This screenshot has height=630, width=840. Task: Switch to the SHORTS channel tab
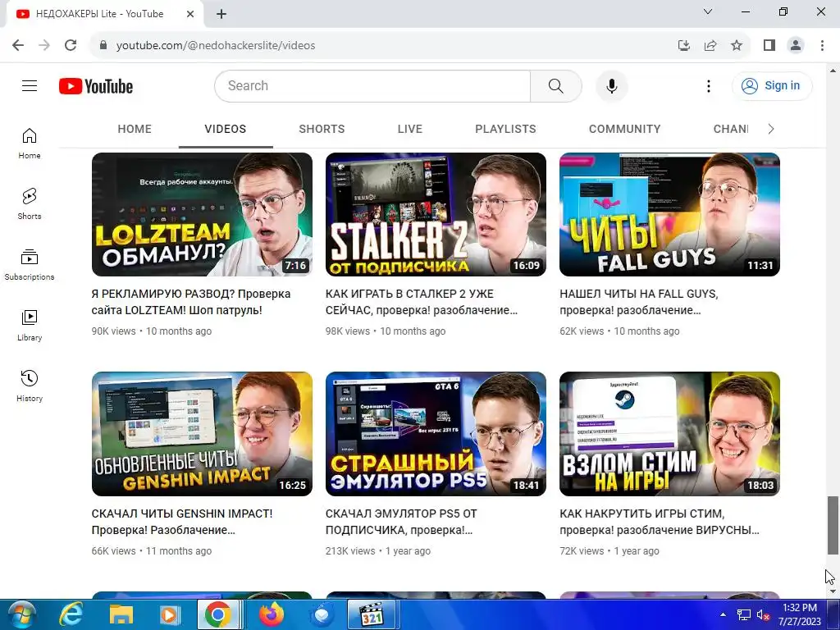[x=322, y=129]
